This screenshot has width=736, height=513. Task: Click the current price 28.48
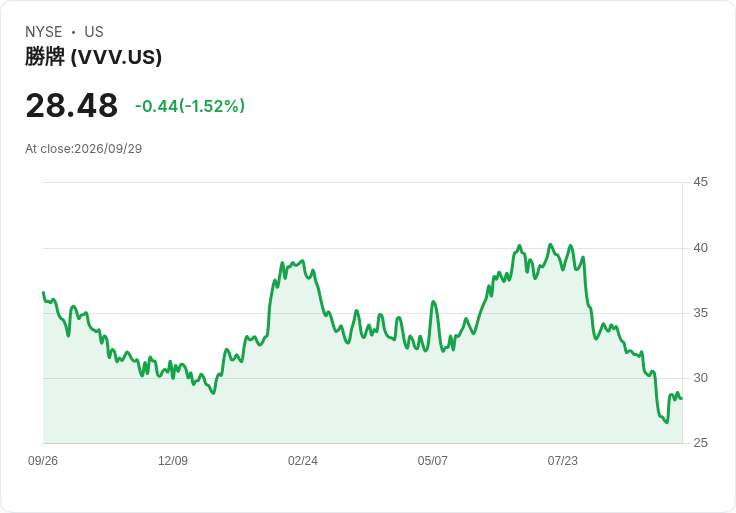[x=71, y=106]
